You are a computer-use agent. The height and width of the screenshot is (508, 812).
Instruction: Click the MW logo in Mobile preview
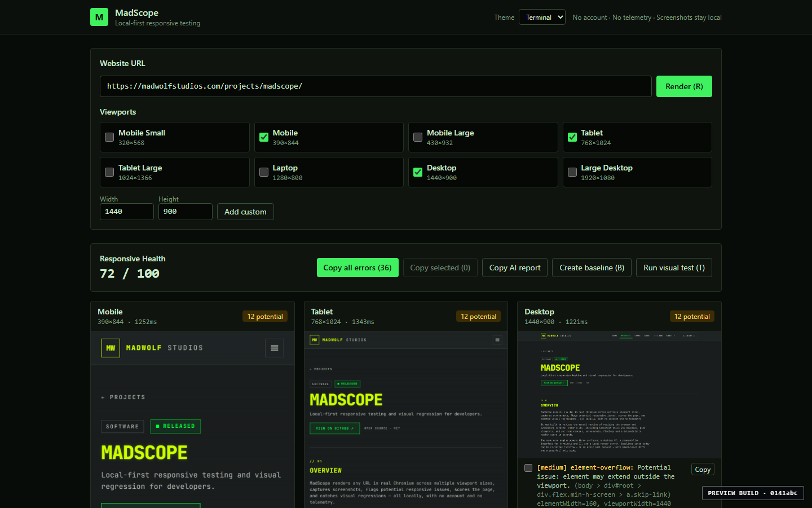click(x=111, y=348)
